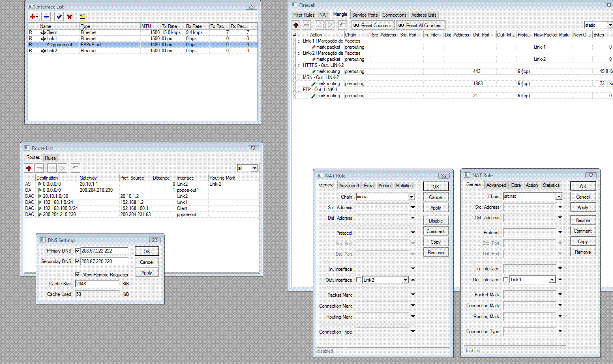Click the Cache Size input field
The image size is (613, 364).
[97, 284]
